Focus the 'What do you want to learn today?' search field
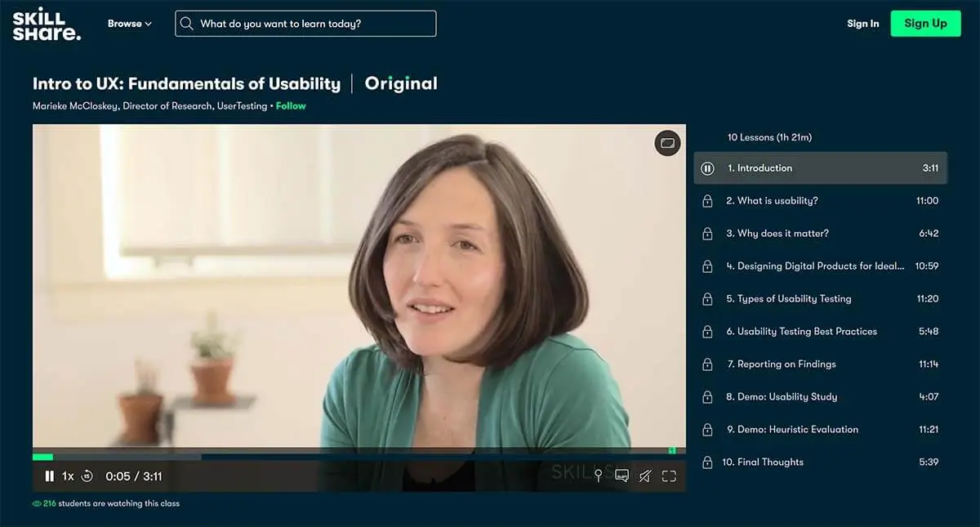 (x=305, y=24)
